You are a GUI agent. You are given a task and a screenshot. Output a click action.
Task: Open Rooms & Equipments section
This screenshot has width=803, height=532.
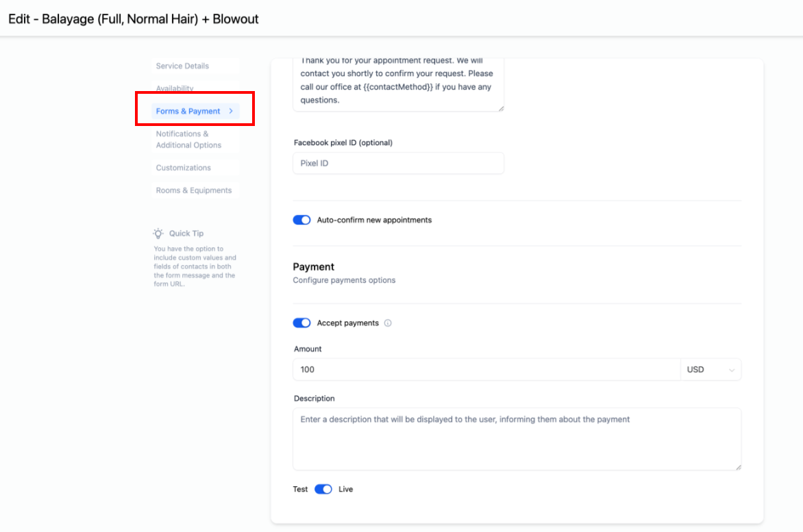click(x=194, y=190)
